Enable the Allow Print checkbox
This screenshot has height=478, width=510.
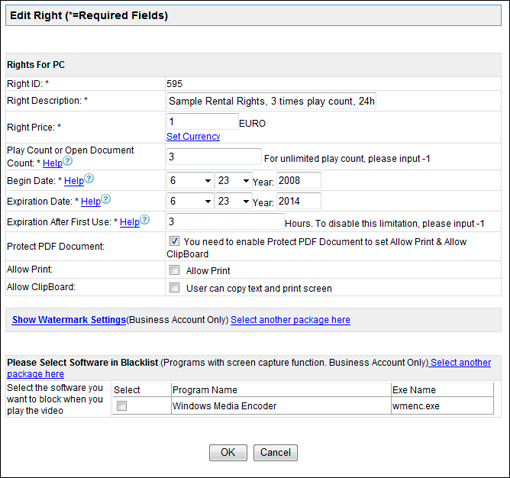pyautogui.click(x=174, y=270)
